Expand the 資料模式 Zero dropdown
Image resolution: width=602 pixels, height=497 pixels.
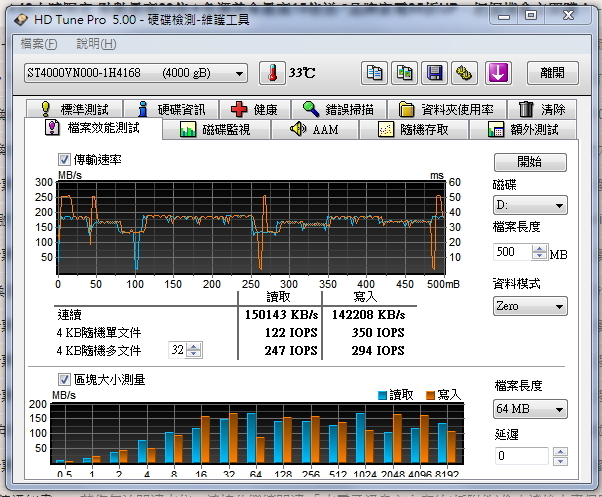pyautogui.click(x=530, y=306)
